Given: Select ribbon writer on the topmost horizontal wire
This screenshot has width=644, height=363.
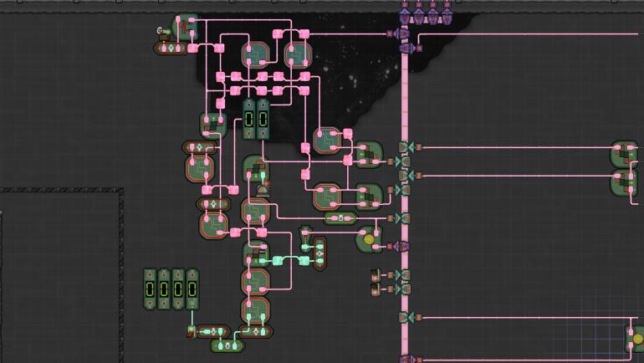Looking at the screenshot, I should [400, 34].
